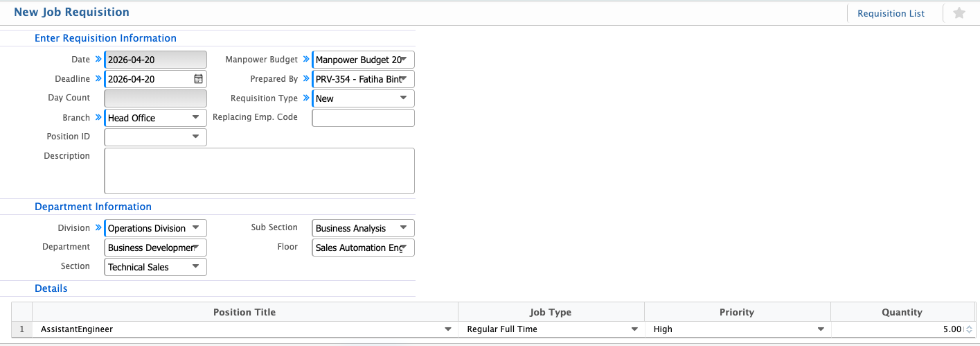Open the Priority High dropdown

(x=738, y=329)
